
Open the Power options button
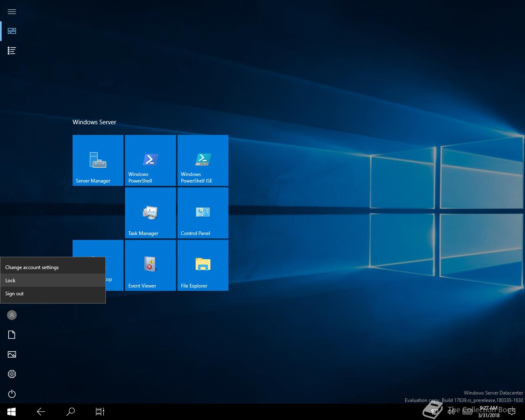tap(12, 394)
